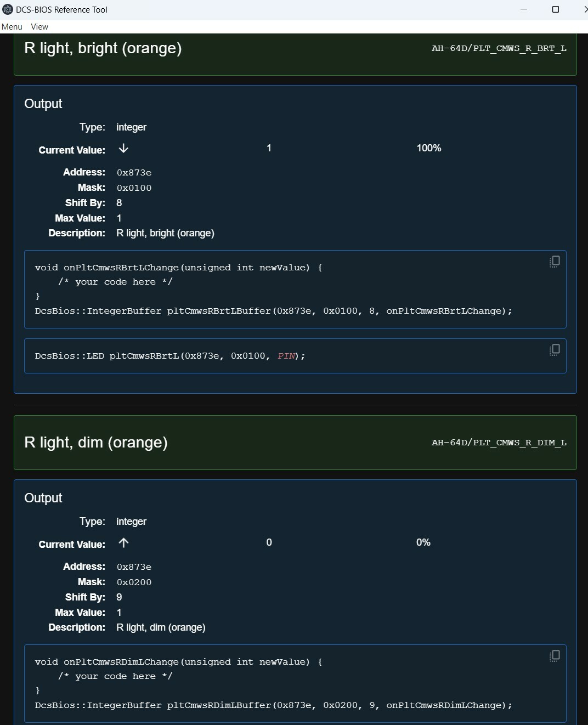Copy the onPltCmwsRBrtLChange code snippet
The width and height of the screenshot is (588, 725).
555,262
